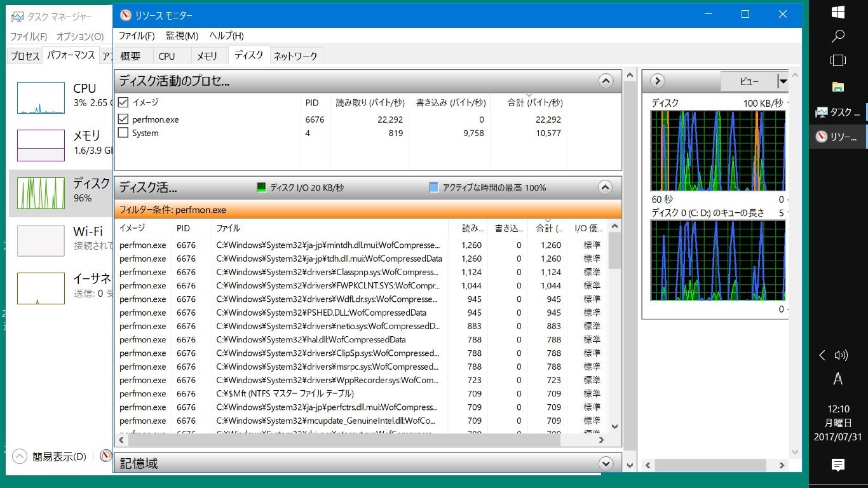Open File Explorer from the taskbar

[x=838, y=87]
